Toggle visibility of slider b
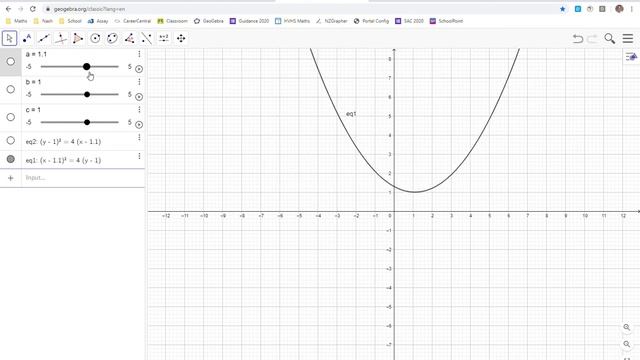The image size is (640, 360). click(11, 89)
